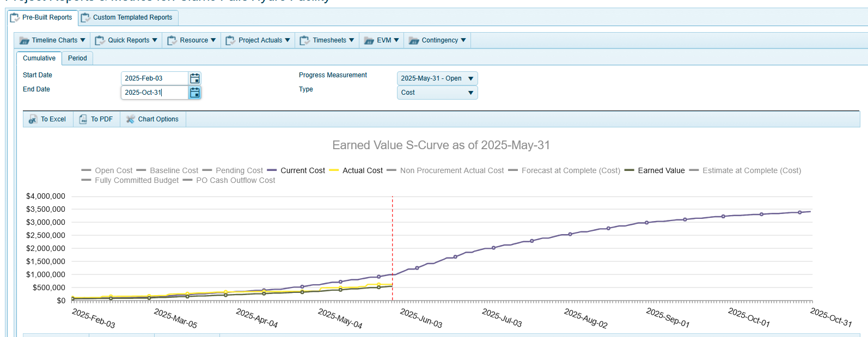Expand the Quick Reports dropdown menu
Viewport: 868px width, 337px height.
click(128, 40)
